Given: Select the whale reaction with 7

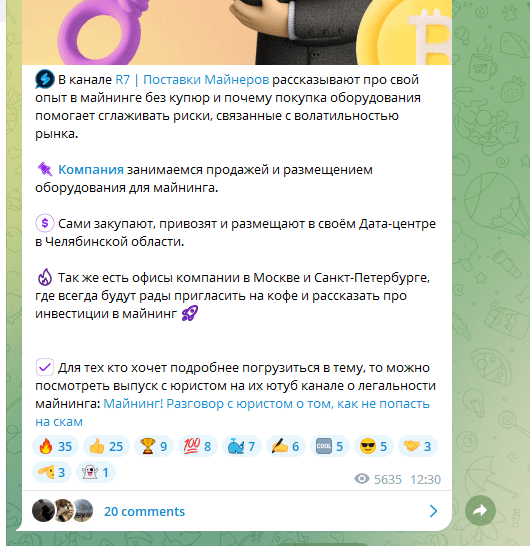Looking at the screenshot, I should [242, 446].
